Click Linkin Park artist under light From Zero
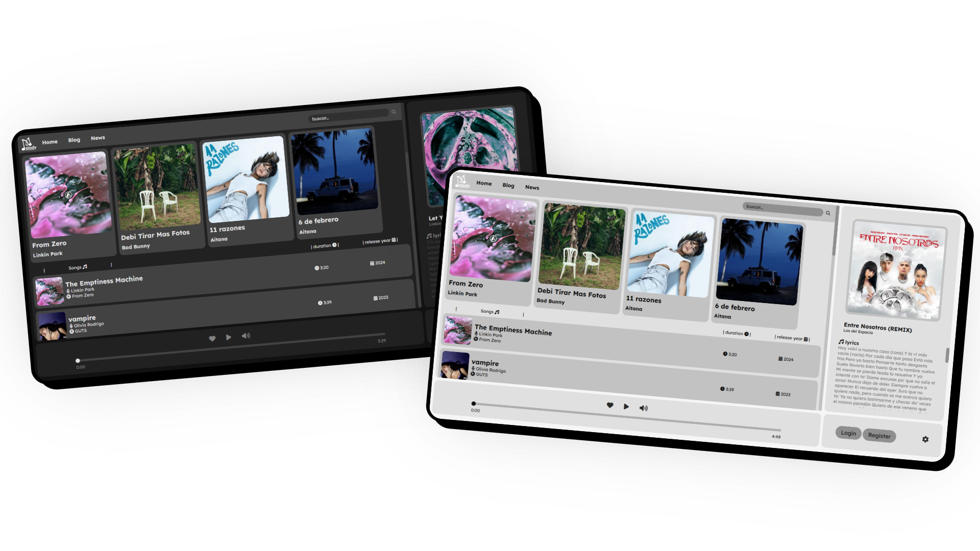Viewport: 980px width, 551px height. (x=462, y=293)
